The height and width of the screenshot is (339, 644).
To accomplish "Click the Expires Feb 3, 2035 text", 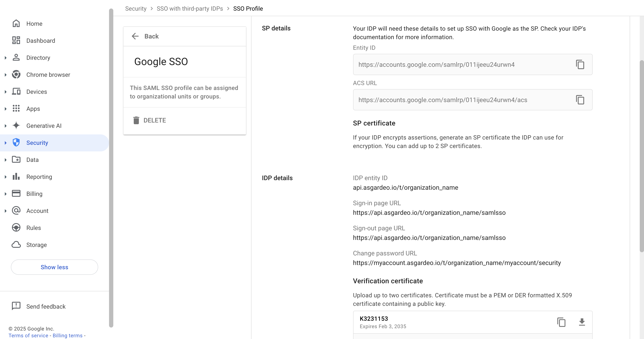I will tap(383, 326).
